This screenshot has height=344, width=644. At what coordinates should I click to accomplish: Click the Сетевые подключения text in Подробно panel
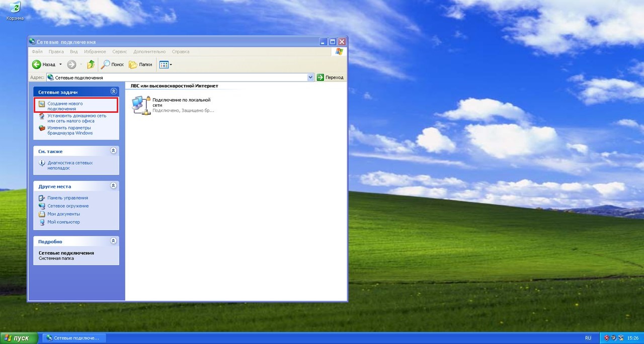pyautogui.click(x=66, y=253)
